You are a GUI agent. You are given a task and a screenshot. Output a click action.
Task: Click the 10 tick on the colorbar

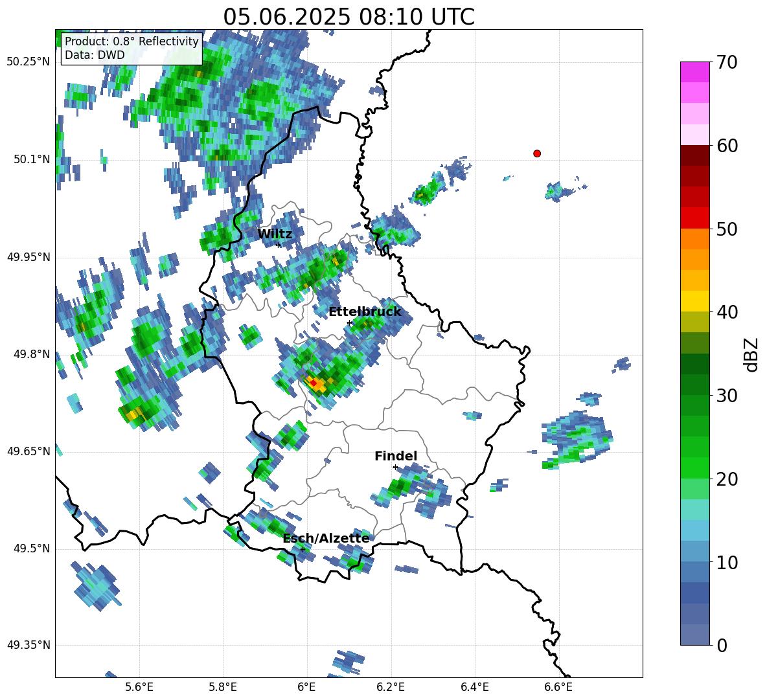[x=727, y=563]
